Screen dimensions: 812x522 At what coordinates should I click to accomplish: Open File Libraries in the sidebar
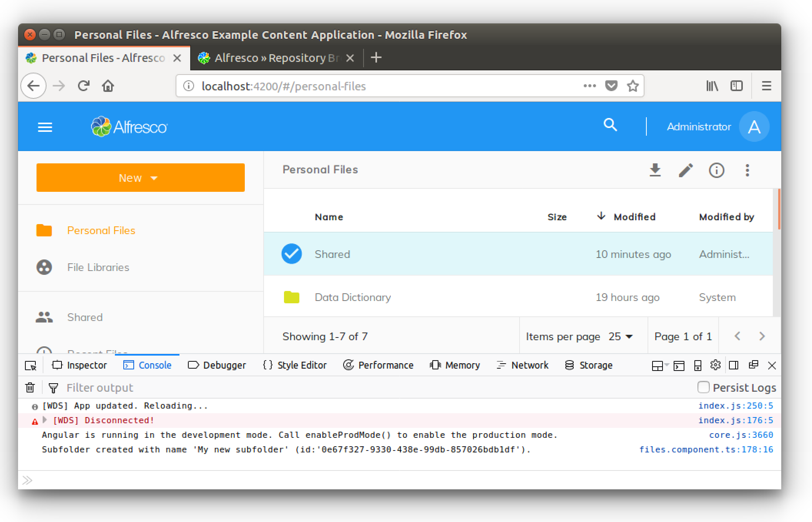pyautogui.click(x=98, y=267)
